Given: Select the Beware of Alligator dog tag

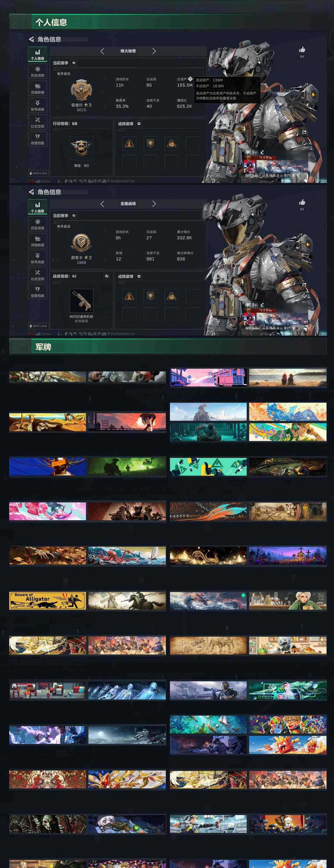Looking at the screenshot, I should 48,600.
